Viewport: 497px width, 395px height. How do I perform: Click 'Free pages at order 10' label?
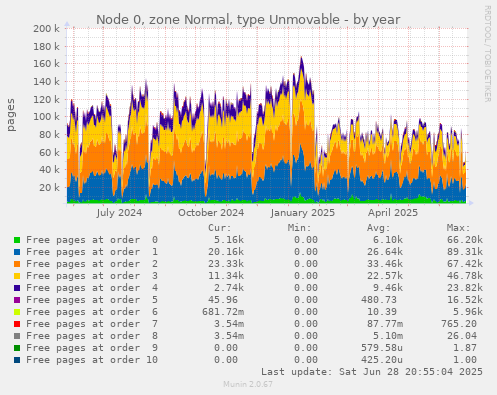[x=92, y=360]
